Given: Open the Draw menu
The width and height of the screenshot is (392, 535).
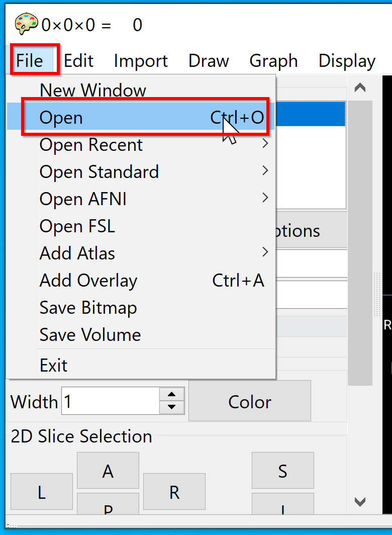Looking at the screenshot, I should pyautogui.click(x=209, y=61).
